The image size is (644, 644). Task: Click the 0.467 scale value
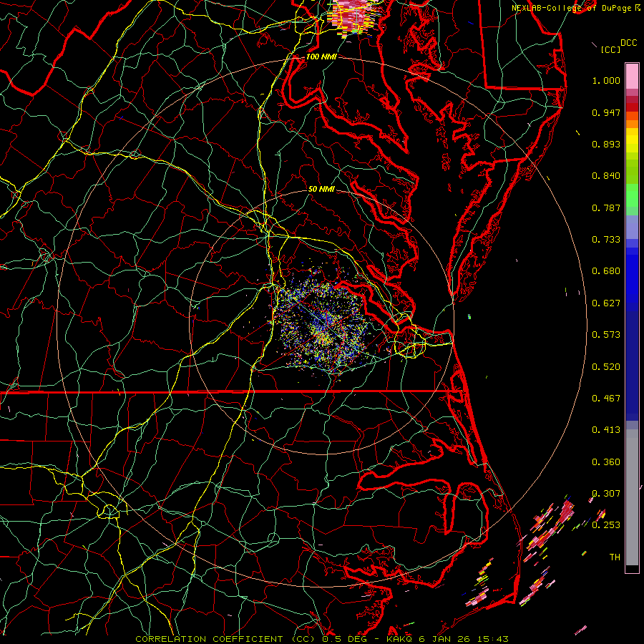606,399
